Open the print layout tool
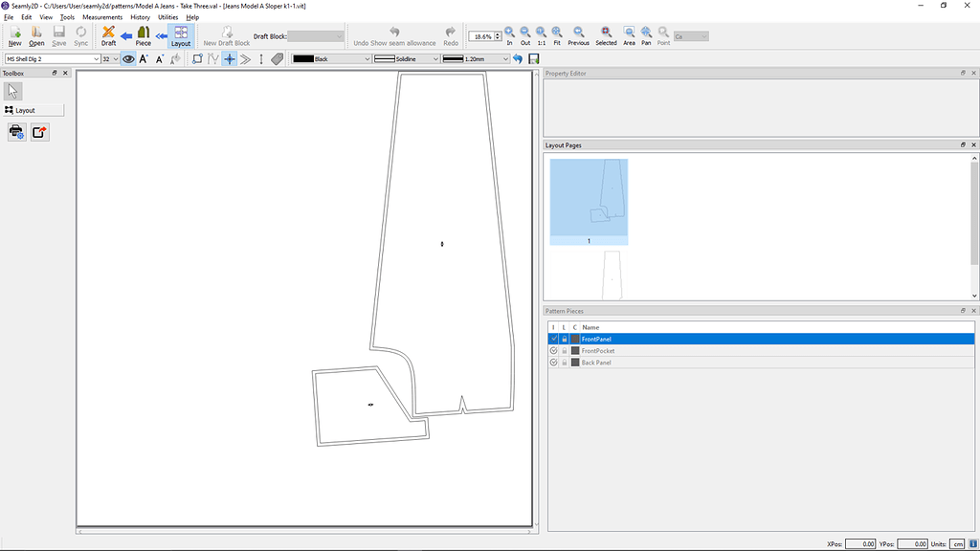Image resolution: width=980 pixels, height=551 pixels. tap(16, 132)
